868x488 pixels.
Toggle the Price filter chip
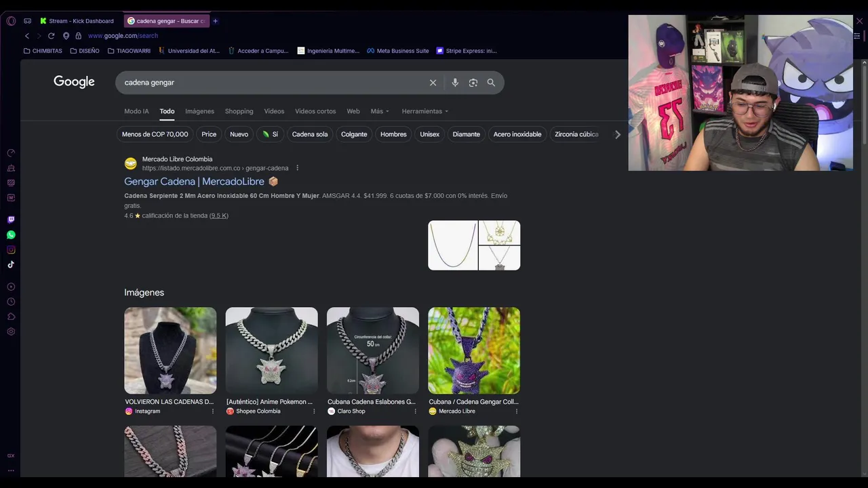pyautogui.click(x=209, y=134)
